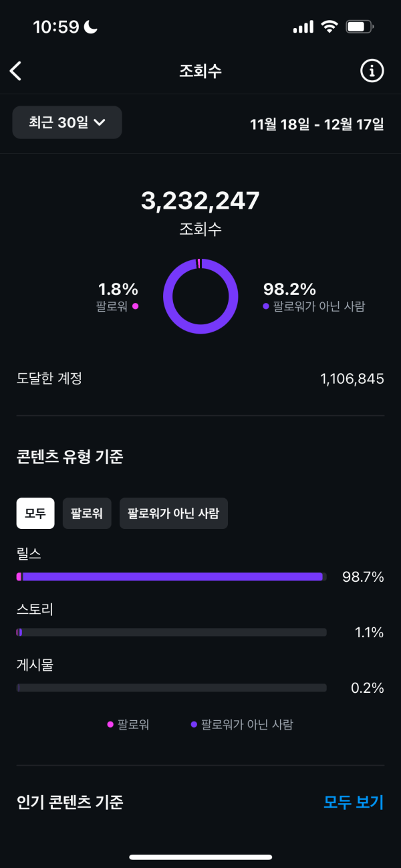This screenshot has width=401, height=868.
Task: Open the 최근 30일 date range dropdown
Action: 67,122
